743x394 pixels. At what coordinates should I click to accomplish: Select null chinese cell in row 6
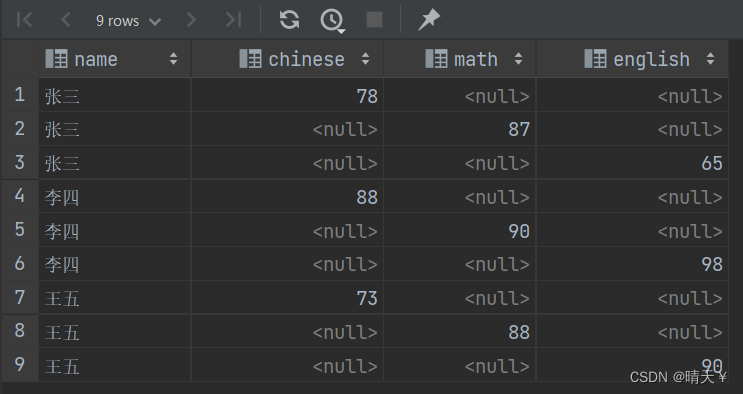pyautogui.click(x=287, y=264)
